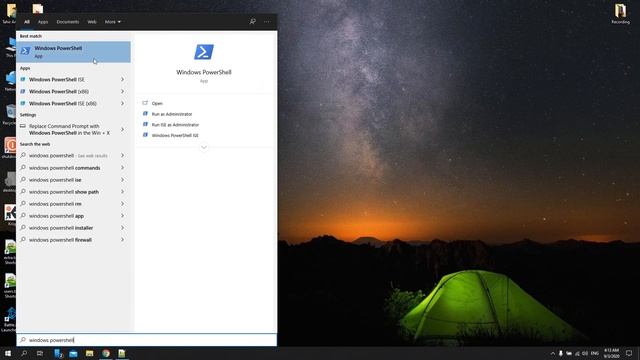Viewport: 640px width, 360px height.
Task: Expand more actions chevron in preview pane
Action: [204, 147]
